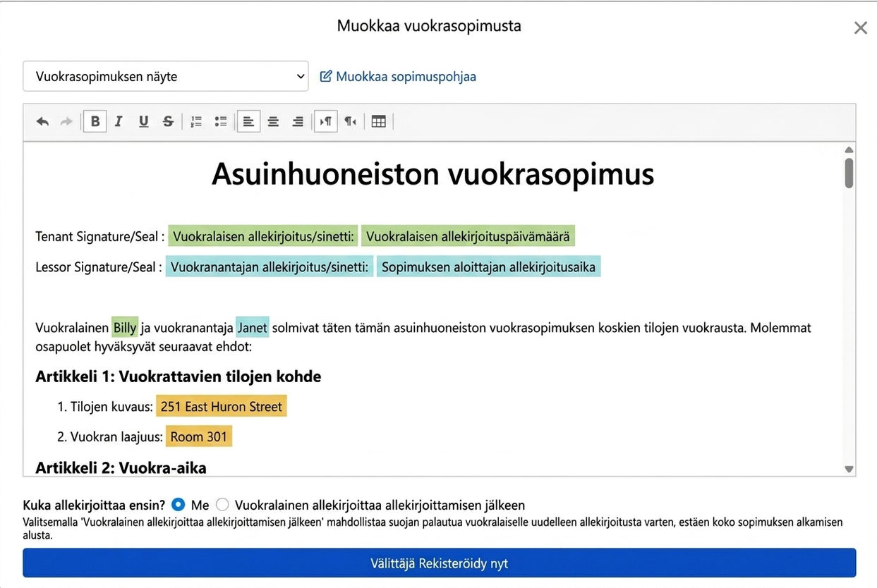This screenshot has width=877, height=588.
Task: Click the Asuinhuoneiston vuokrasopimus title
Action: point(433,173)
